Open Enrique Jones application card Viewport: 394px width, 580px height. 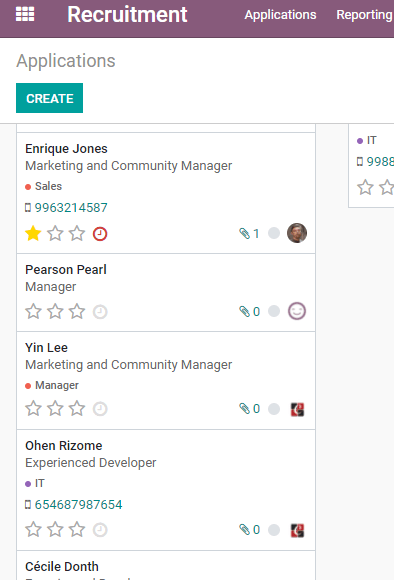click(x=166, y=193)
